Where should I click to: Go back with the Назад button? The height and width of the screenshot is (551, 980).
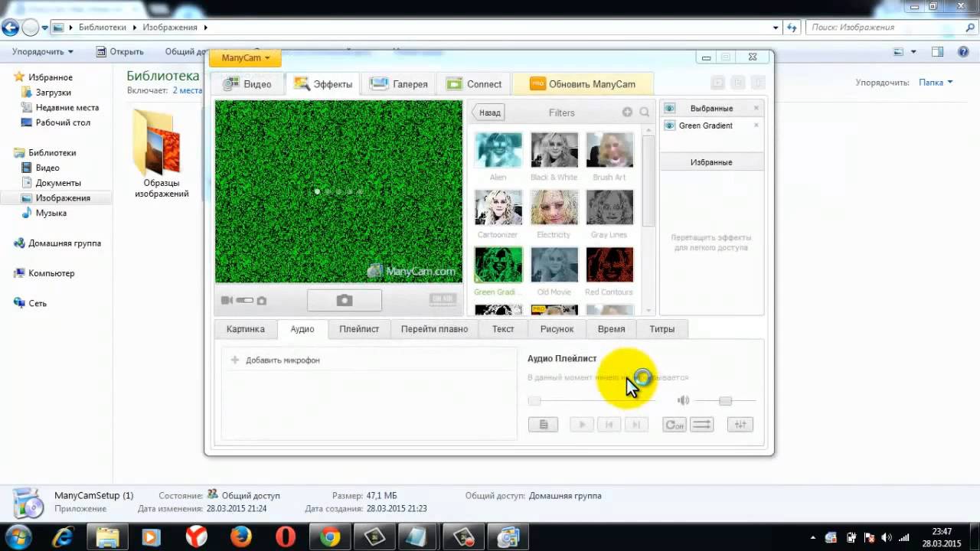488,112
